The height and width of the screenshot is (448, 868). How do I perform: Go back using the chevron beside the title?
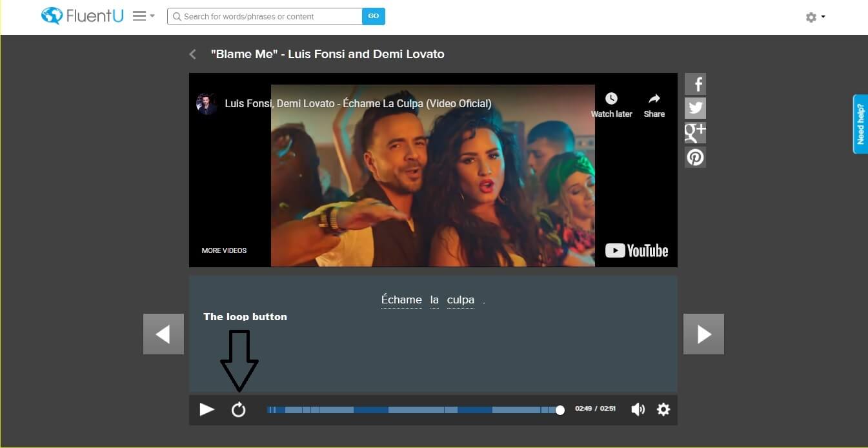(192, 54)
